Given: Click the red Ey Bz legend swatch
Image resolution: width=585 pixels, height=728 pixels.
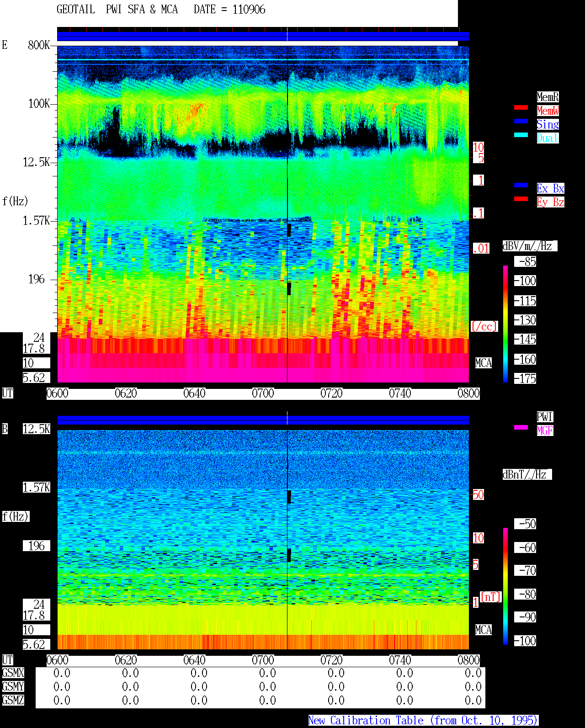Looking at the screenshot, I should point(521,199).
